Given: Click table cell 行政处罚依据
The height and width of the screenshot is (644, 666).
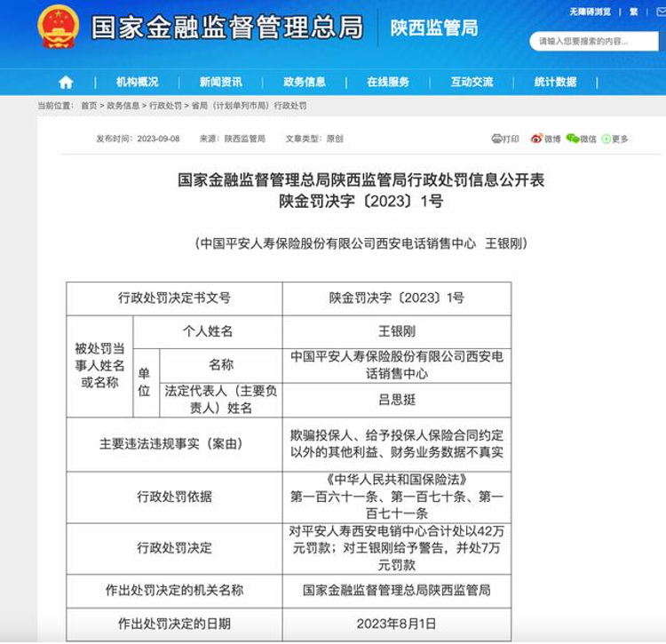Looking at the screenshot, I should pos(174,497).
